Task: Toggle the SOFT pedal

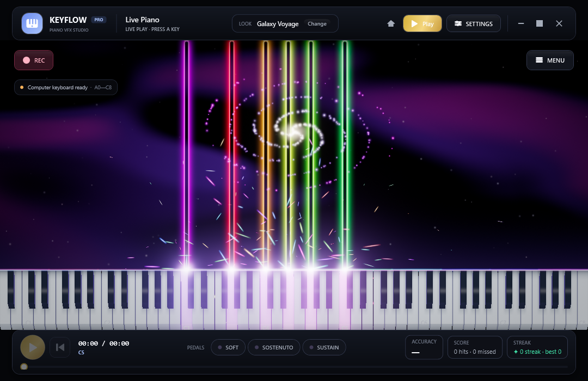Action: coord(228,347)
